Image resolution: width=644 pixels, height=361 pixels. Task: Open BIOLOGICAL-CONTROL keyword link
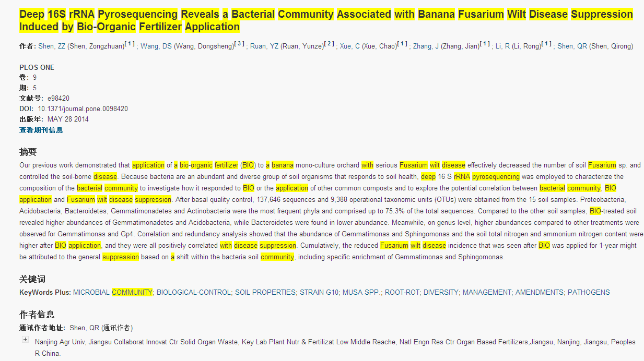tap(193, 292)
